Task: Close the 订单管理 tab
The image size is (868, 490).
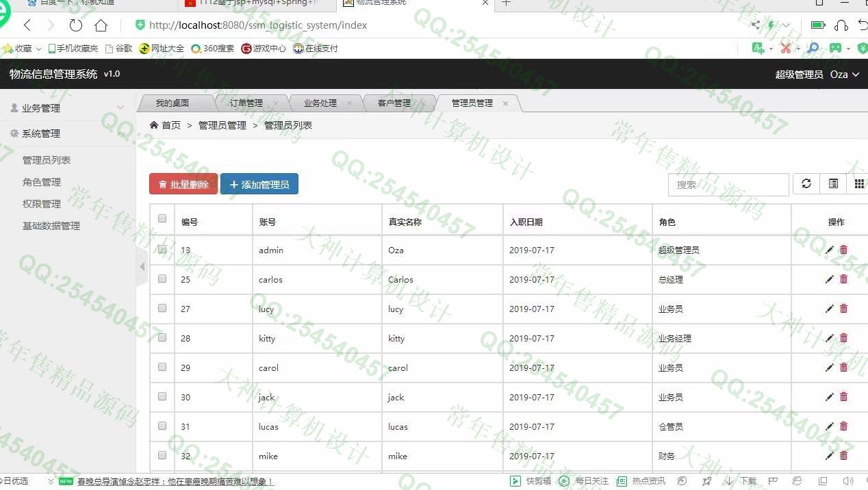Action: click(275, 103)
